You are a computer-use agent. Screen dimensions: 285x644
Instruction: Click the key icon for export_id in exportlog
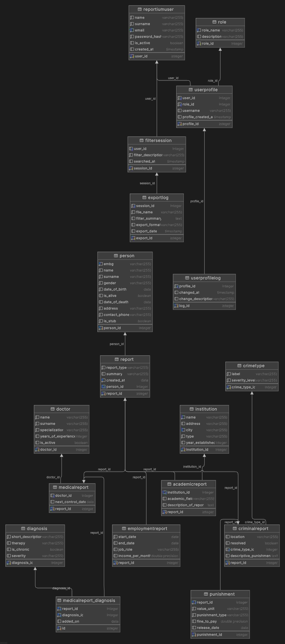pos(133,238)
